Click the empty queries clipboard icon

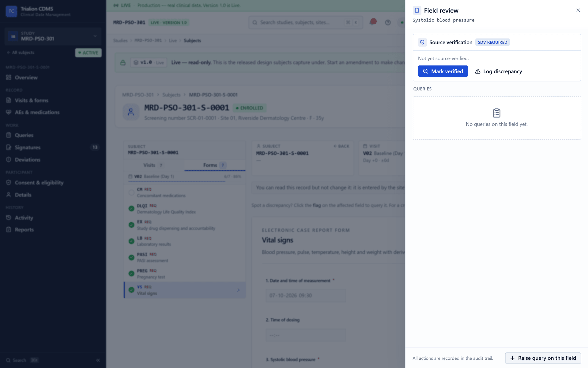[x=496, y=113]
